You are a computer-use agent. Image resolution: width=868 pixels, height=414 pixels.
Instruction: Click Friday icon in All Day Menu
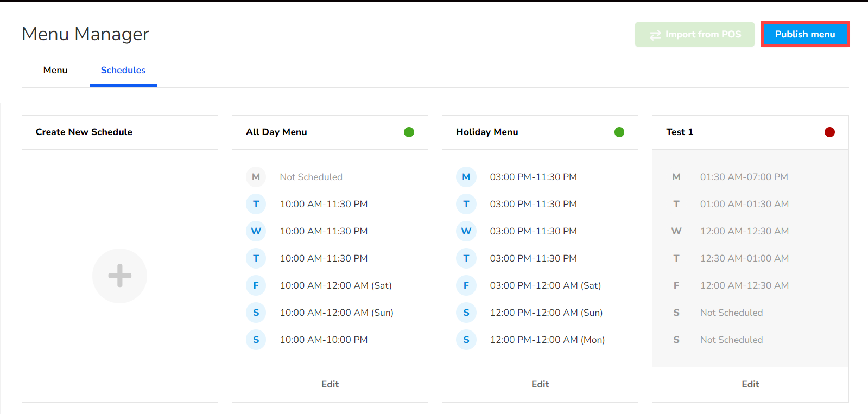256,285
